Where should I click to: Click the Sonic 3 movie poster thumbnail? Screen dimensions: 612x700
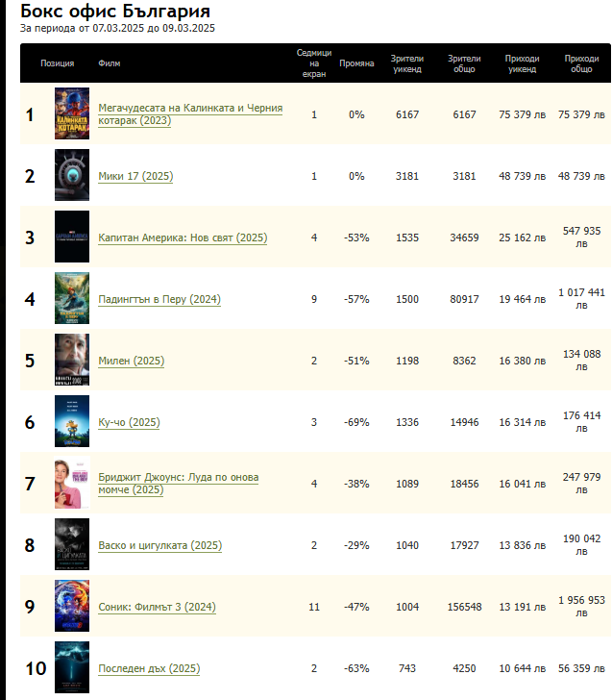[x=72, y=607]
